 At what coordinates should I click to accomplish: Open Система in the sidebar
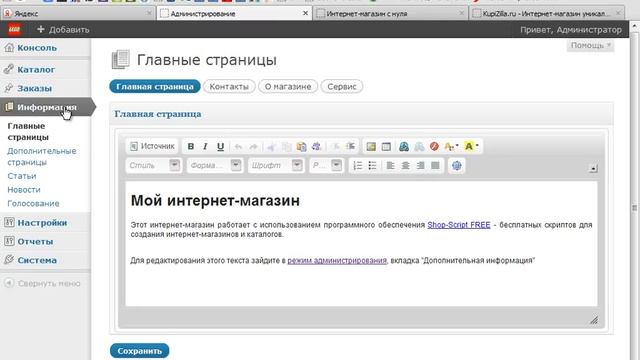pyautogui.click(x=37, y=260)
